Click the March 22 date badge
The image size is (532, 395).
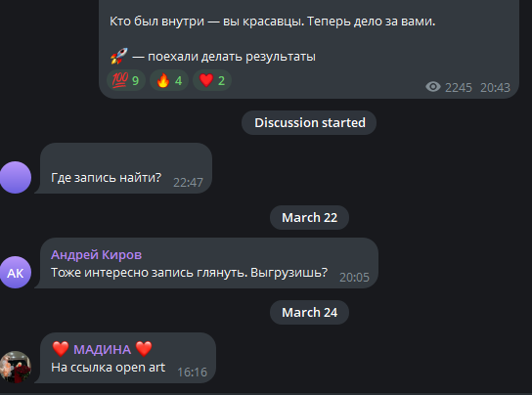[x=309, y=217]
